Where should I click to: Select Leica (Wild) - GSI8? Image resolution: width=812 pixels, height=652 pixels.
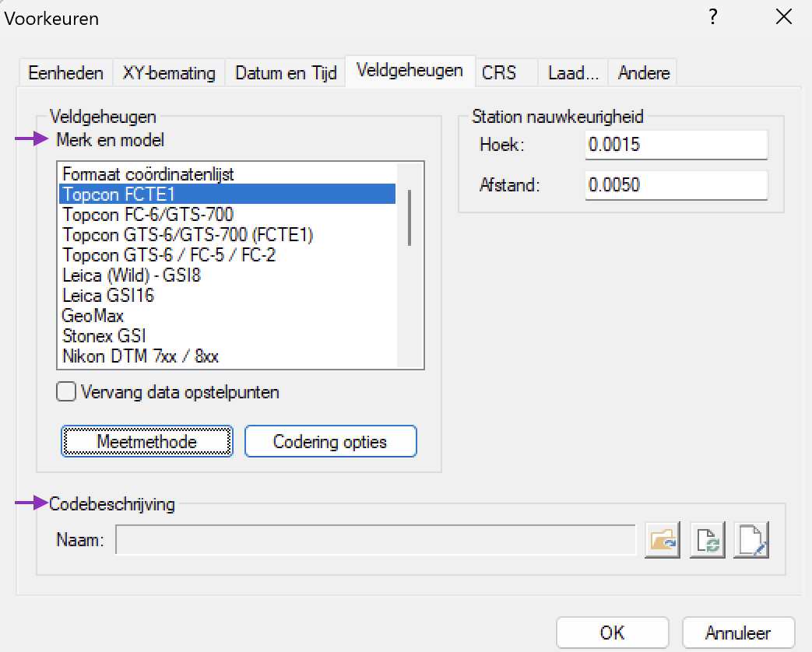tap(228, 275)
